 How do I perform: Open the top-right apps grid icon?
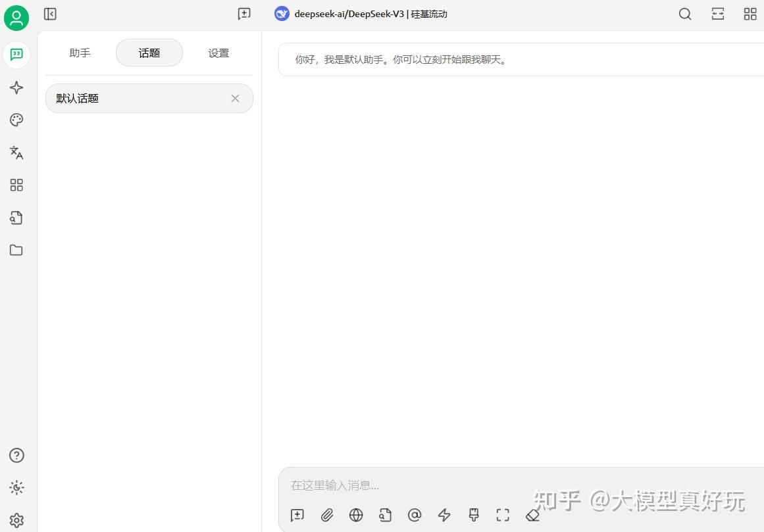coord(750,14)
